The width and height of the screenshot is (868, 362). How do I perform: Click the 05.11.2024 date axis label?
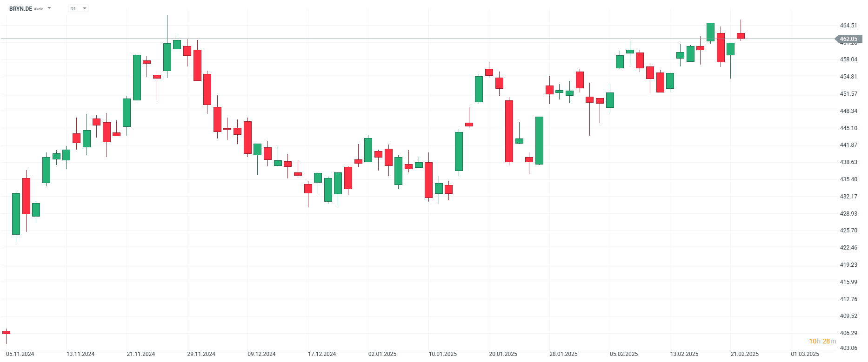click(20, 354)
